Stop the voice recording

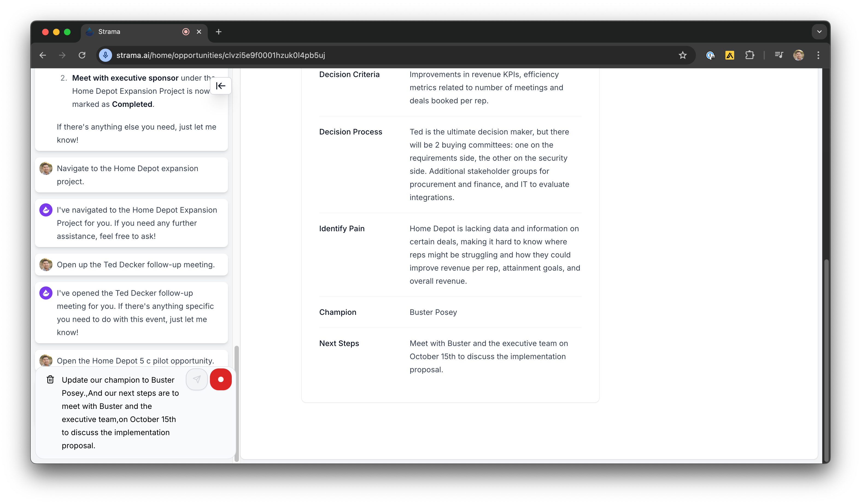[x=221, y=379]
